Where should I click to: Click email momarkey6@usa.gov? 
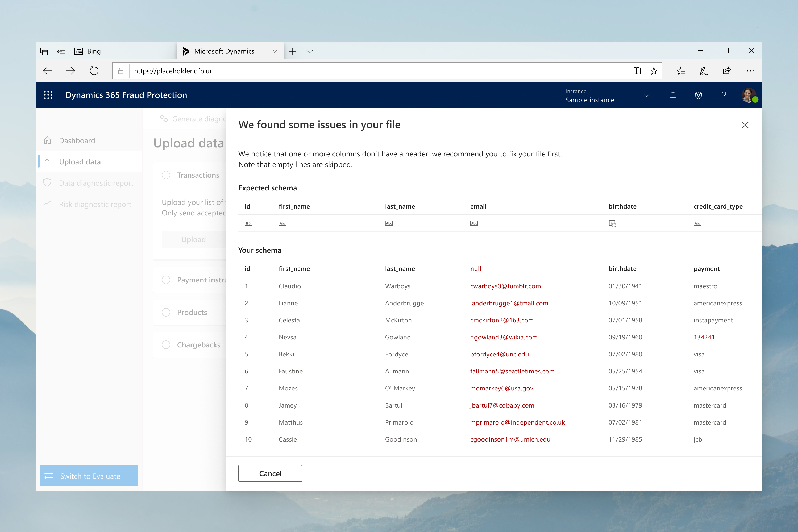[501, 388]
